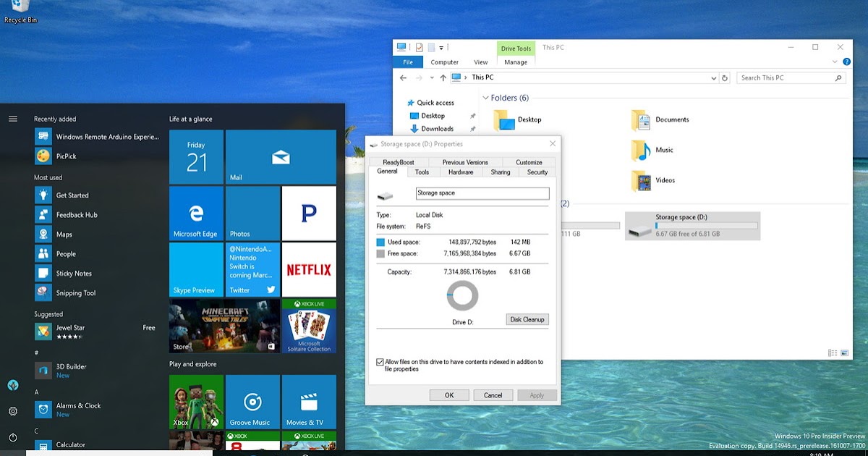868x456 pixels.
Task: Open Sharing tab in Properties
Action: [x=501, y=172]
